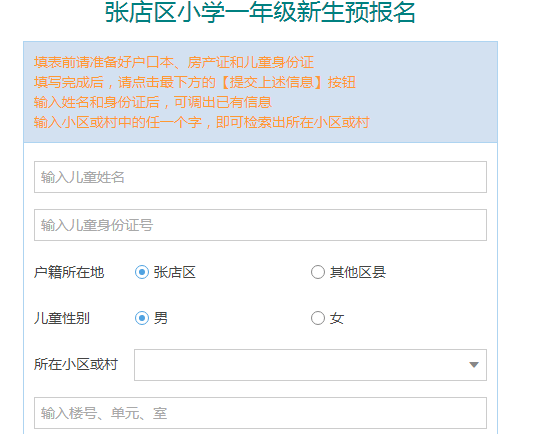This screenshot has height=434, width=533.
Task: Select 张店区 radio for 户籍所在地
Action: point(142,272)
